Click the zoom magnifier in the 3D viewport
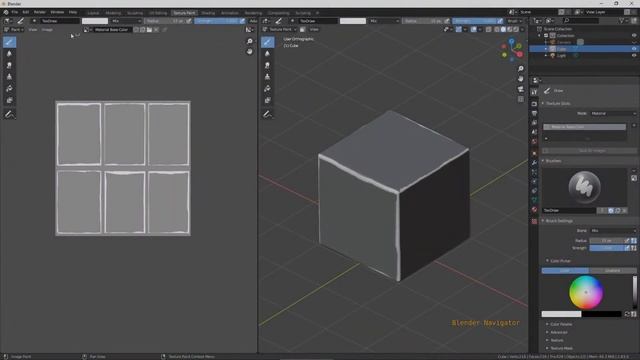The height and width of the screenshot is (360, 640). pyautogui.click(x=520, y=69)
